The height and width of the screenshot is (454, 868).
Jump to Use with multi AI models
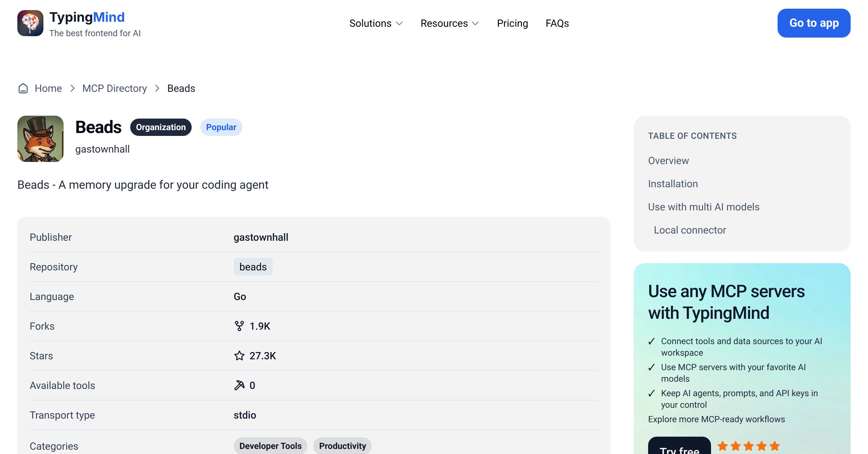pyautogui.click(x=704, y=207)
